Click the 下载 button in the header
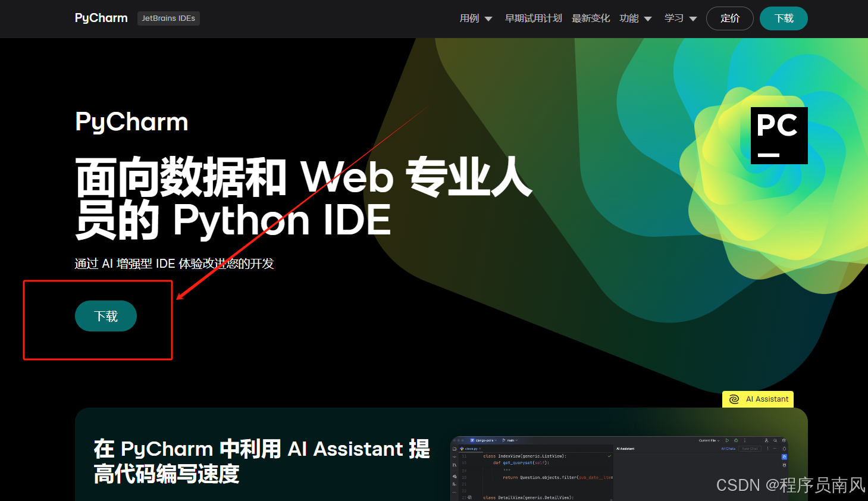The height and width of the screenshot is (501, 868). click(784, 18)
